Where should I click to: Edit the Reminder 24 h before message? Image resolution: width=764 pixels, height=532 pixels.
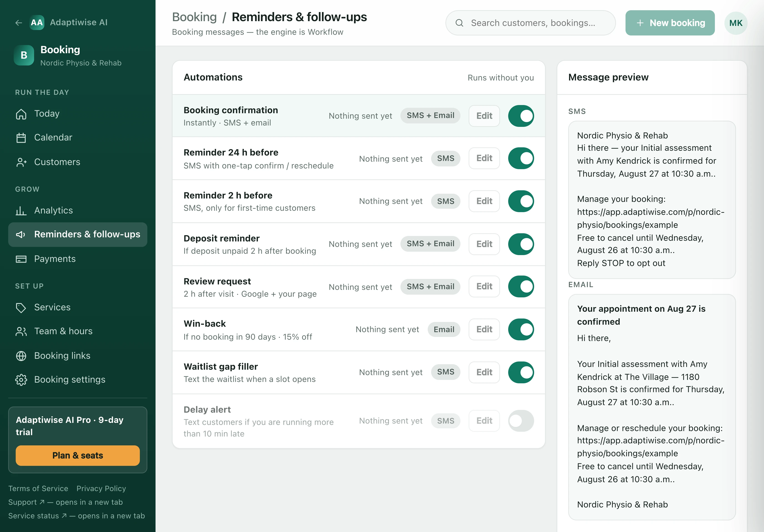[484, 158]
